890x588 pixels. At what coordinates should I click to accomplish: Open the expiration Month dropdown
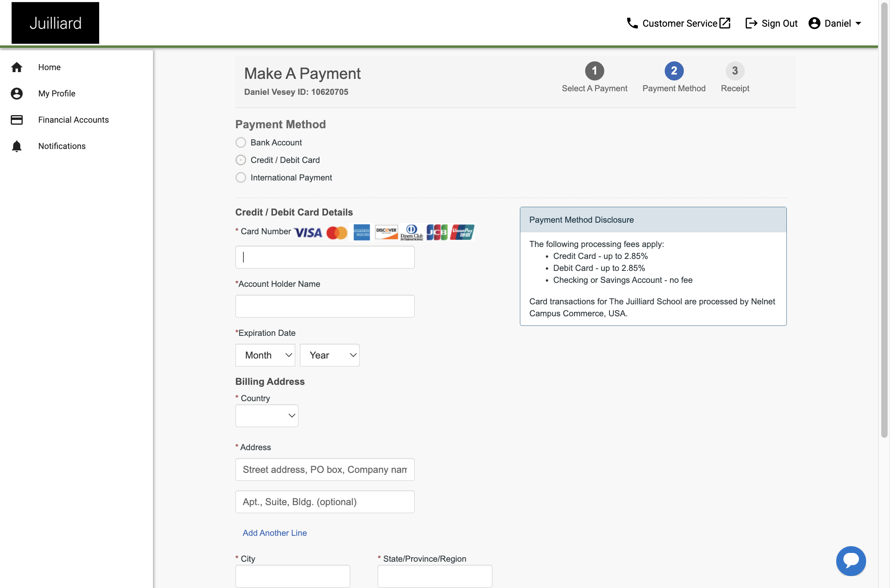(x=265, y=355)
